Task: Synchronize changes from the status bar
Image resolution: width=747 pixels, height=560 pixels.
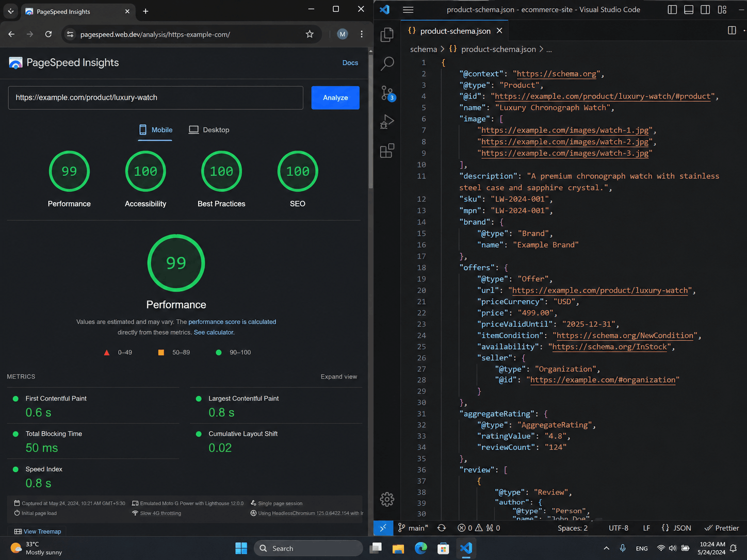Action: point(442,528)
